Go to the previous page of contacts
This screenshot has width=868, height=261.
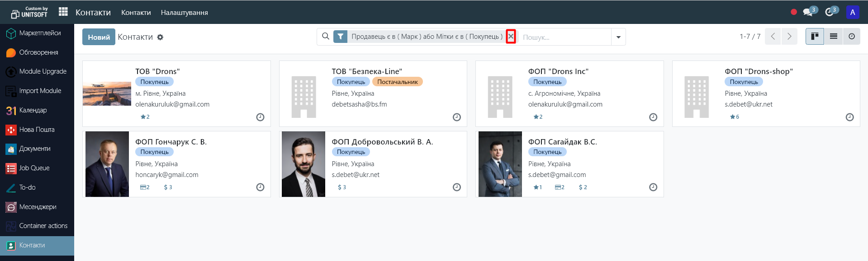pos(773,37)
